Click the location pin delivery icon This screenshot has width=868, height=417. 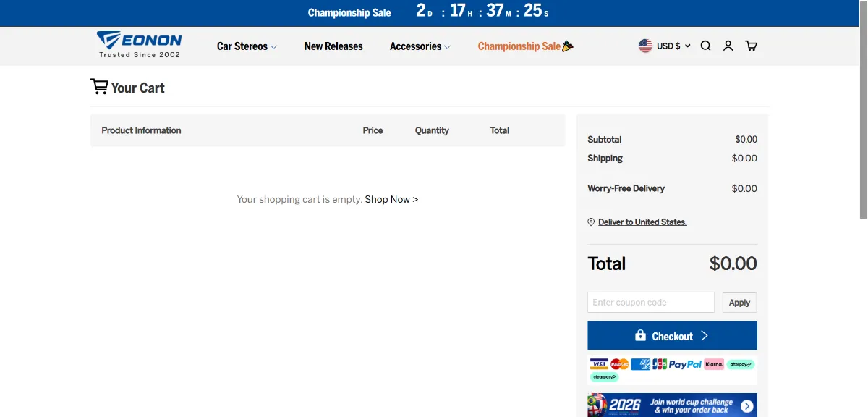pos(591,222)
